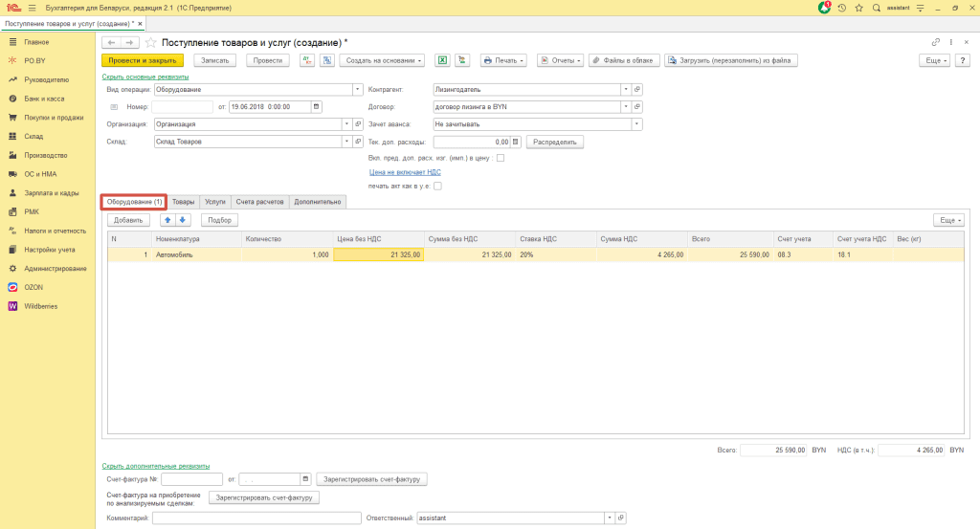Open Склад record with open button

(x=358, y=142)
